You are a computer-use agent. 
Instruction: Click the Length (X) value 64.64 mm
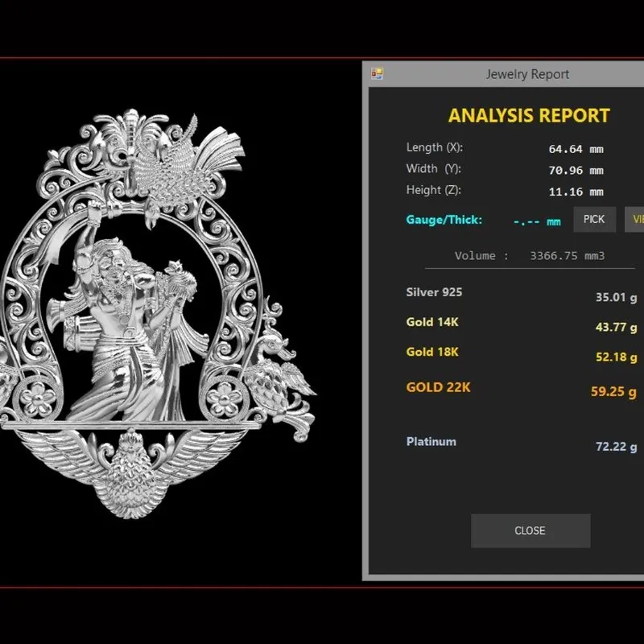pyautogui.click(x=576, y=149)
